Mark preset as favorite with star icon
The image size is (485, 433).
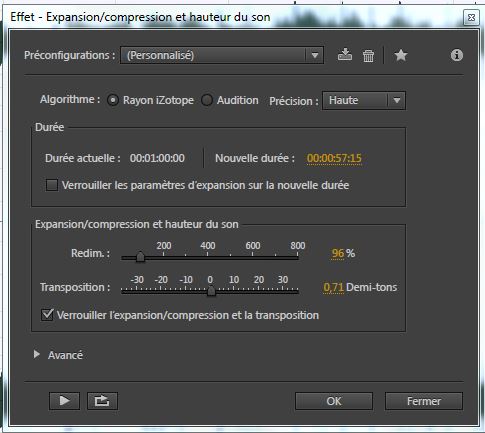click(401, 55)
